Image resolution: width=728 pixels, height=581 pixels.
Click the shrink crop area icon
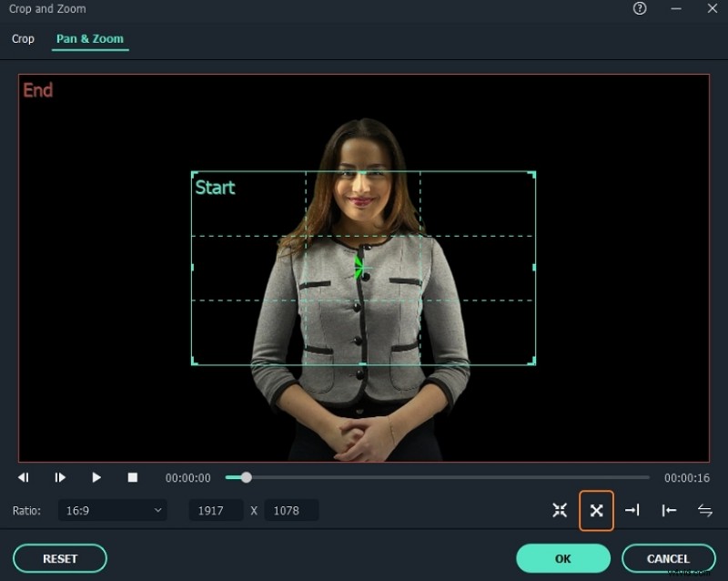(560, 510)
